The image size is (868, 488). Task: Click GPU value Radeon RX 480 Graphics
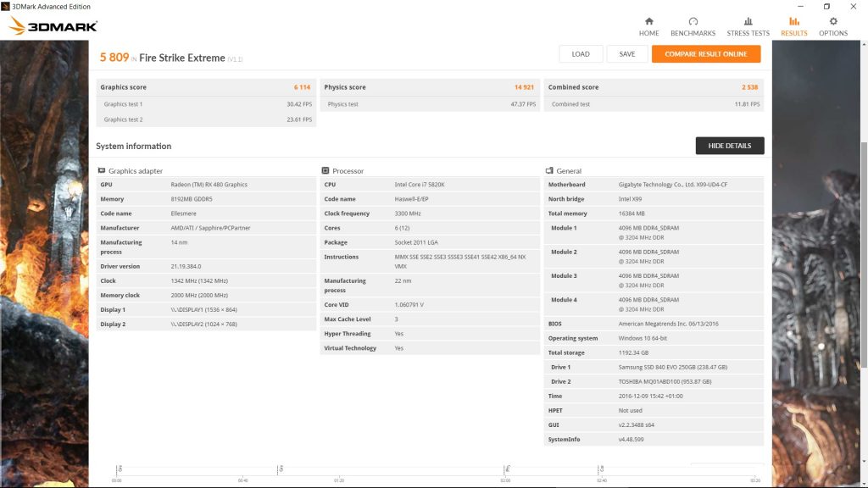pyautogui.click(x=209, y=185)
